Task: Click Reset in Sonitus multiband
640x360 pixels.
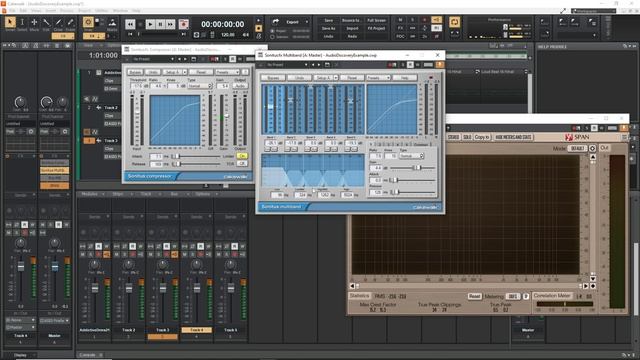Action: (x=352, y=78)
